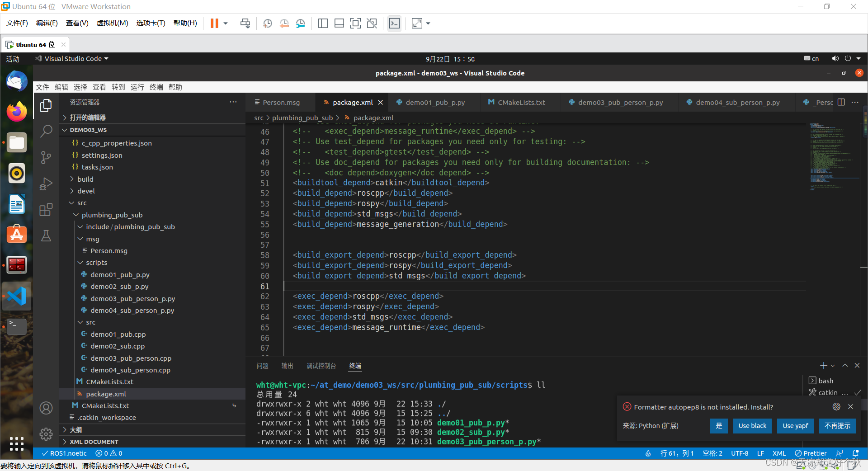Click VMware manage snapshots icon
Image resolution: width=868 pixels, height=471 pixels.
click(x=301, y=24)
